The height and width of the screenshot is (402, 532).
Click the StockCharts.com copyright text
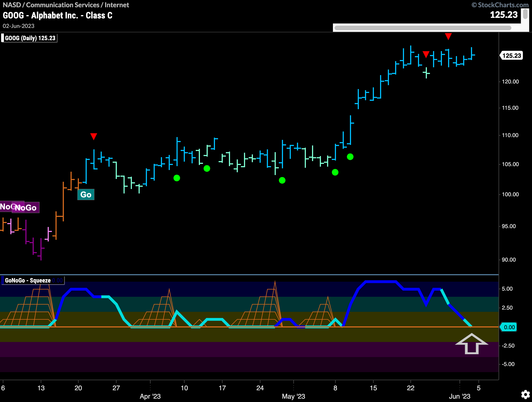pos(500,5)
